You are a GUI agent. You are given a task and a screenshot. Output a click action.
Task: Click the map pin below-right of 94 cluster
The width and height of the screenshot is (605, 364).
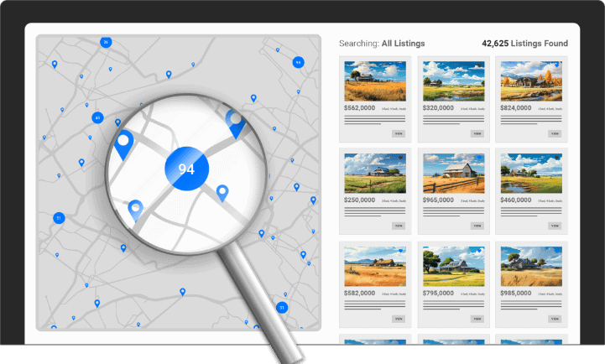point(222,193)
